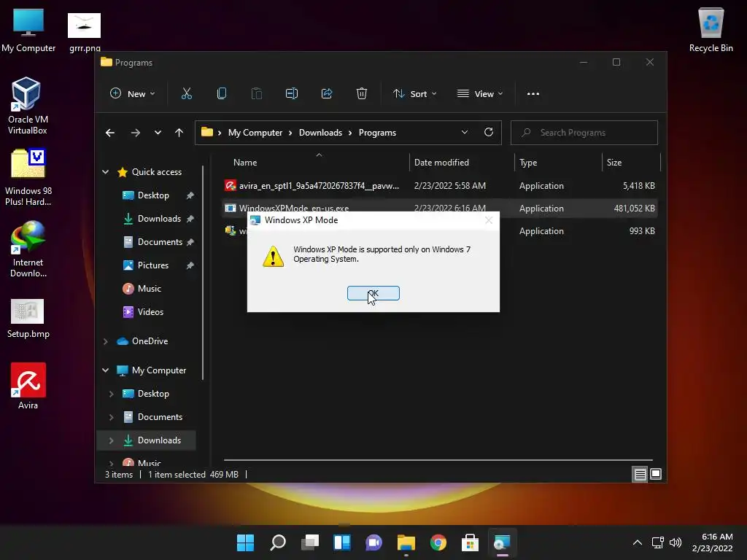Expand Desktop under My Computer
The width and height of the screenshot is (747, 560).
coord(111,394)
